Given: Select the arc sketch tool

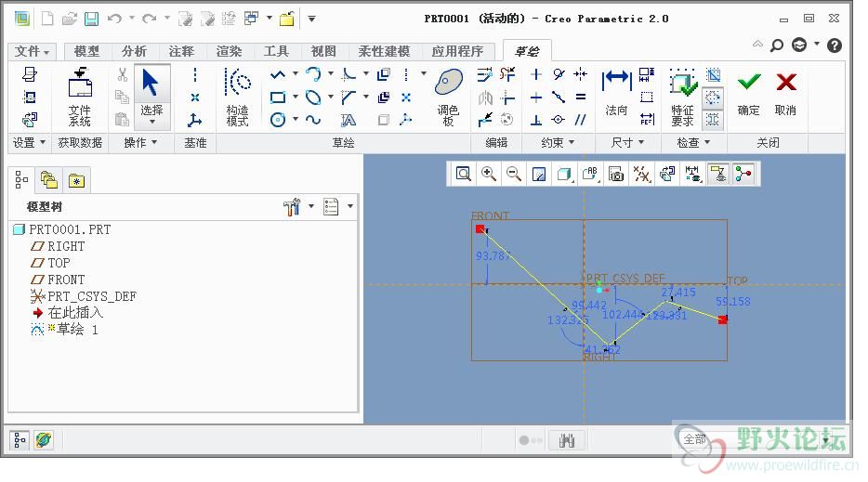Looking at the screenshot, I should pyautogui.click(x=313, y=74).
